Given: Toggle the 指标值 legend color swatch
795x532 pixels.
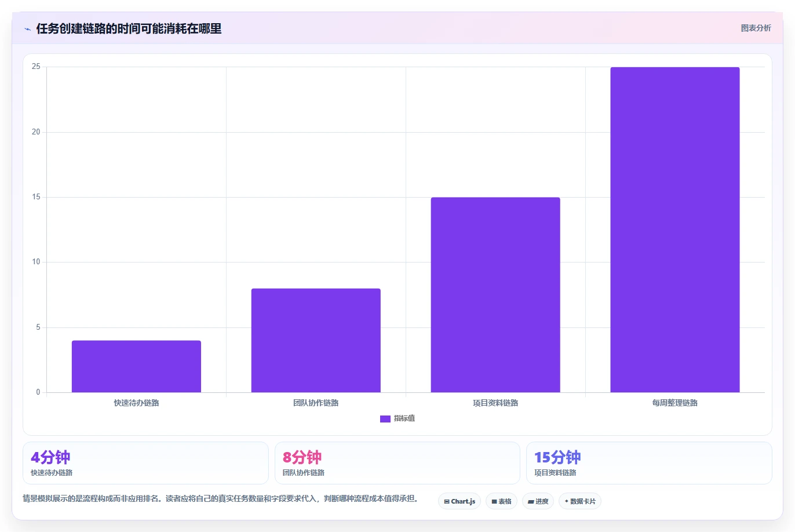Looking at the screenshot, I should tap(385, 418).
